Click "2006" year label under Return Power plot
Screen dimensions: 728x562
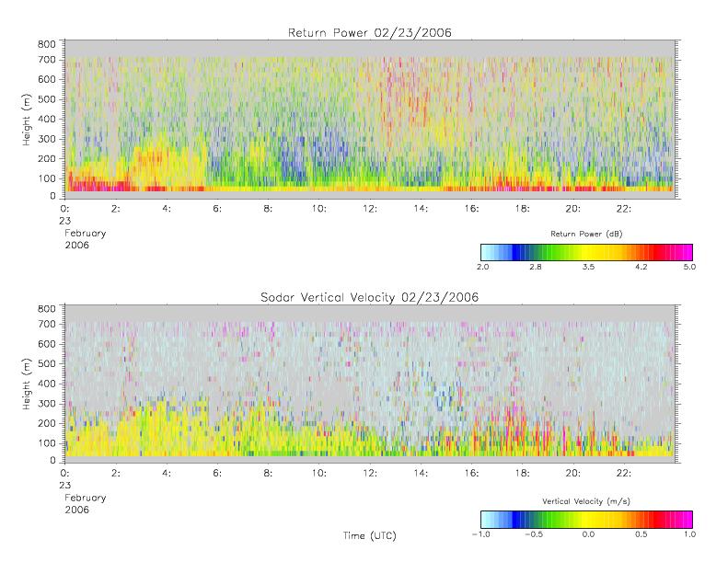point(76,245)
